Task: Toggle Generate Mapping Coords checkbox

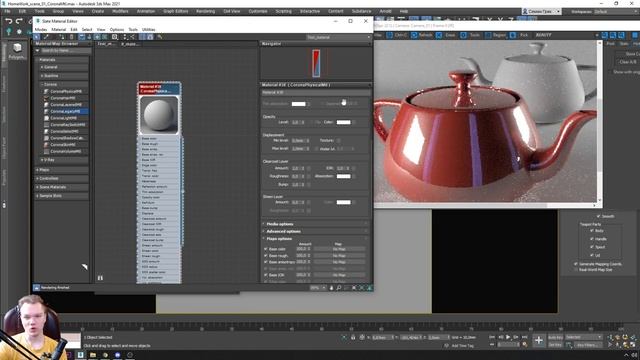Action: point(576,264)
